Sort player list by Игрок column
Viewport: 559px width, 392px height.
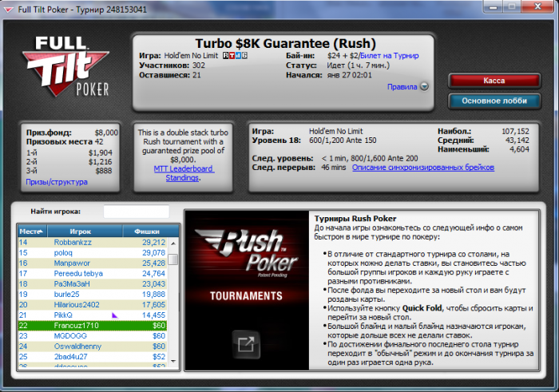point(85,232)
